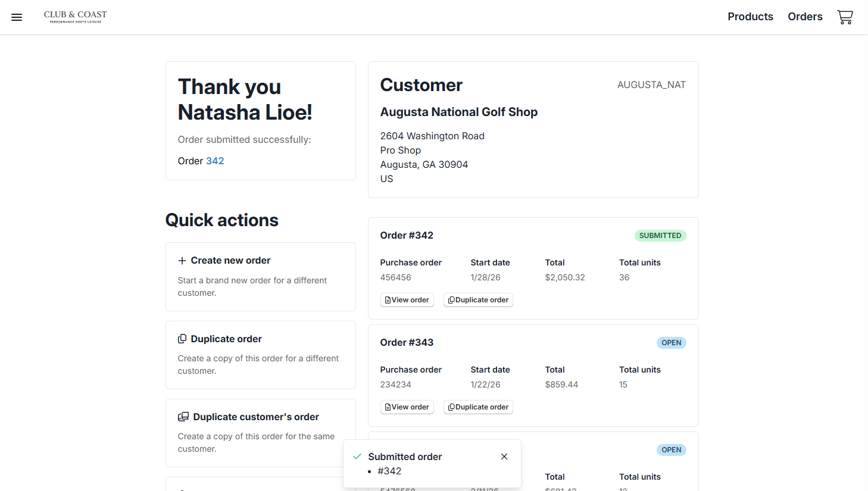Screen dimensions: 868x491
Task: Click the plus icon for Create new order
Action: (x=182, y=261)
